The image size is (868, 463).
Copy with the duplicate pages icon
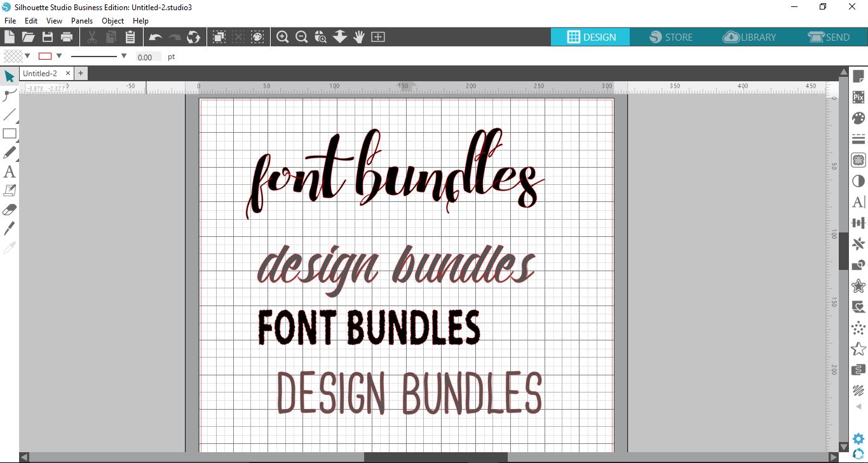(x=111, y=37)
